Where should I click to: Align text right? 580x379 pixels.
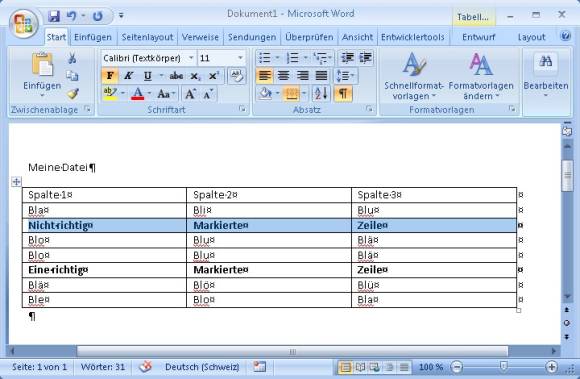pyautogui.click(x=303, y=75)
